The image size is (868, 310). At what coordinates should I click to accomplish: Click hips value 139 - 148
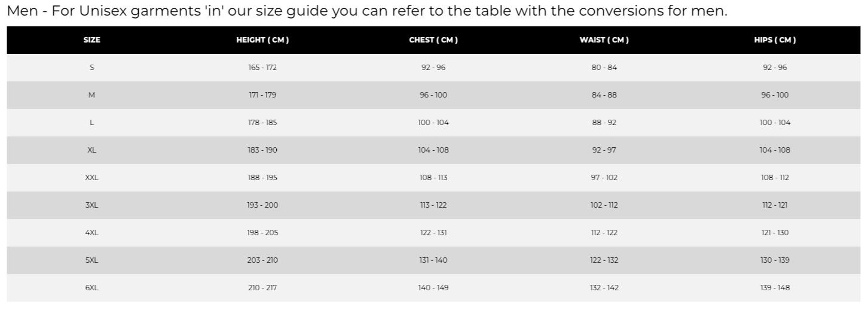[x=775, y=288]
